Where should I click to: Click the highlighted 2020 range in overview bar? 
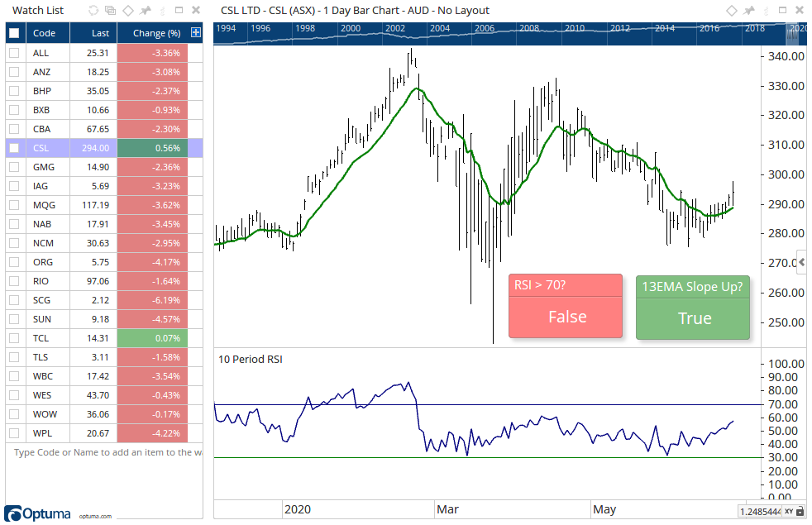point(793,34)
